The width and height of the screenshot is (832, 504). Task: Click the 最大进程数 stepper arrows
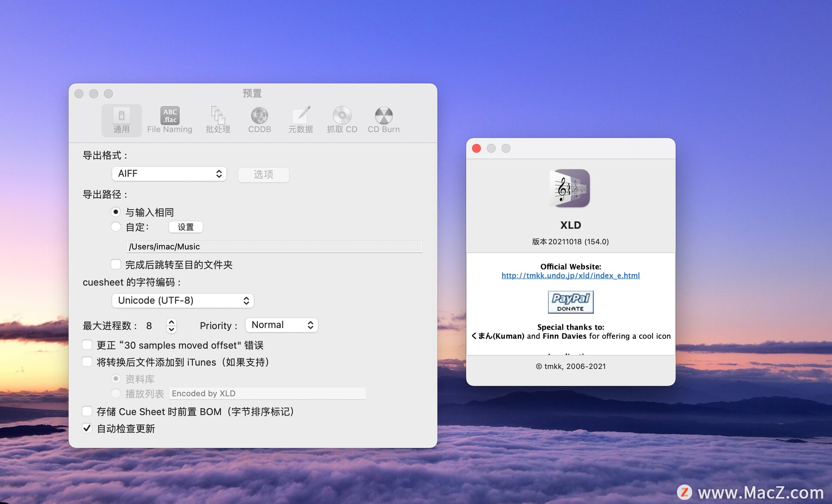[x=172, y=325]
